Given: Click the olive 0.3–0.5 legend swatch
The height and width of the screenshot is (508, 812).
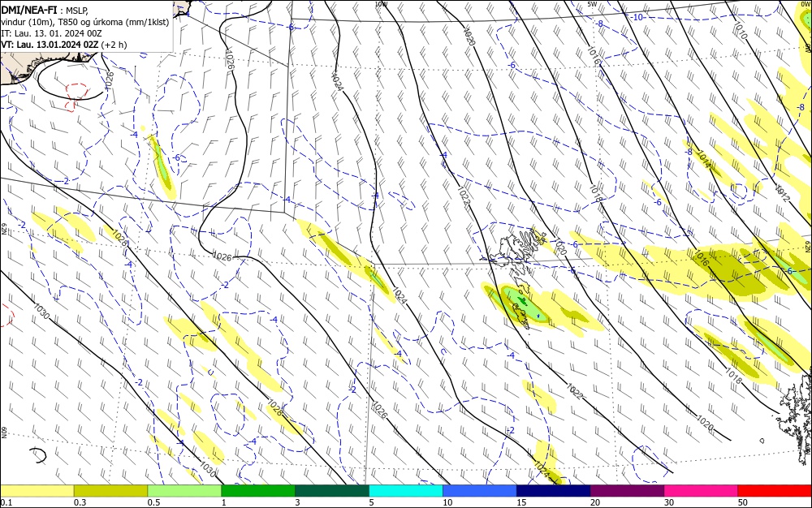Looking at the screenshot, I should coord(110,491).
